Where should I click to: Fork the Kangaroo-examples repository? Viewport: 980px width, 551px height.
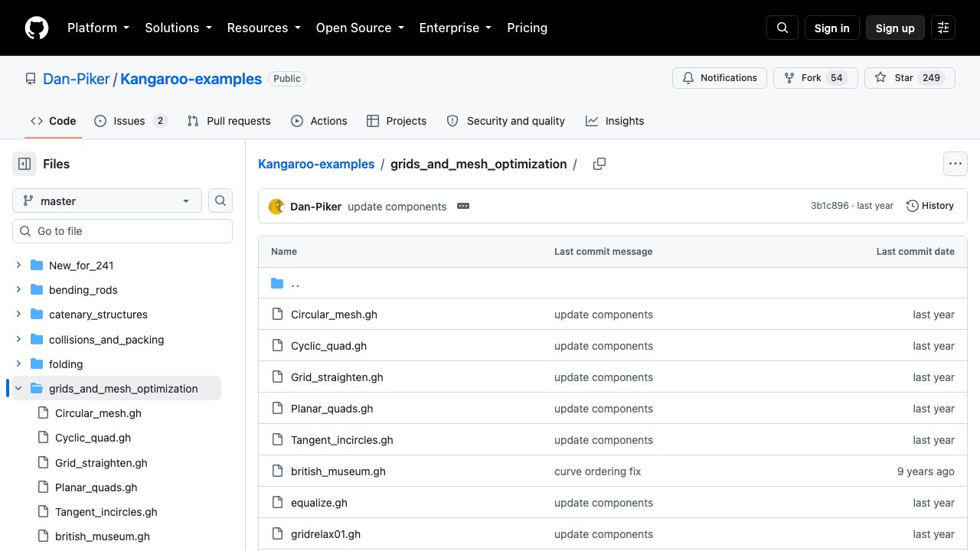(x=815, y=78)
